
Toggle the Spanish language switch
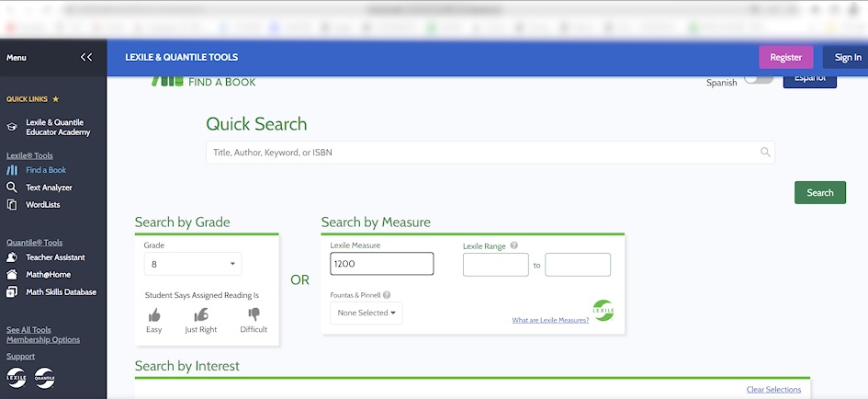pos(759,79)
